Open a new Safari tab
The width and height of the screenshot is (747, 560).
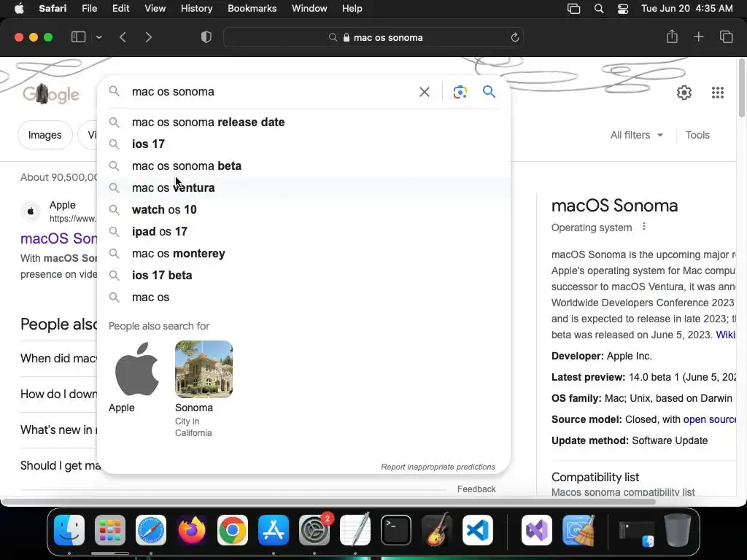coord(698,36)
